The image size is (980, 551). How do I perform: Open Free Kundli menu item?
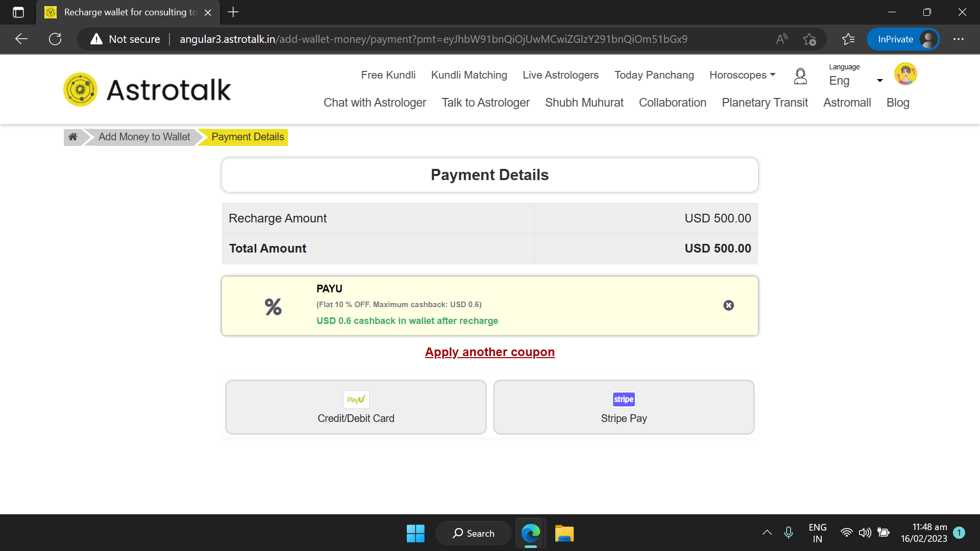pos(388,75)
